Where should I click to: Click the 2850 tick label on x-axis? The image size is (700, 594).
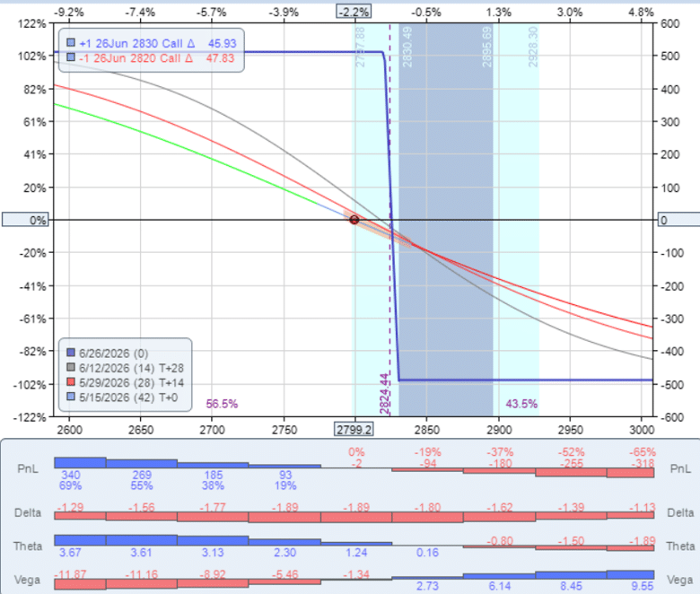427,430
